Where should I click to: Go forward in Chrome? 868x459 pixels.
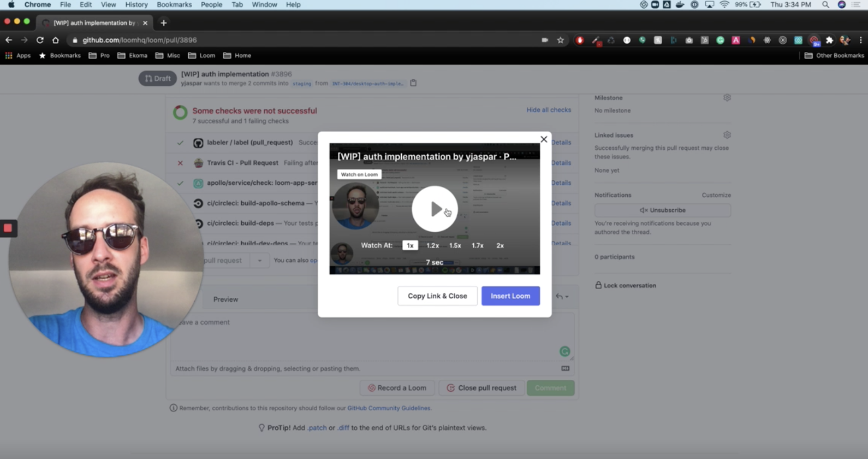(x=24, y=40)
